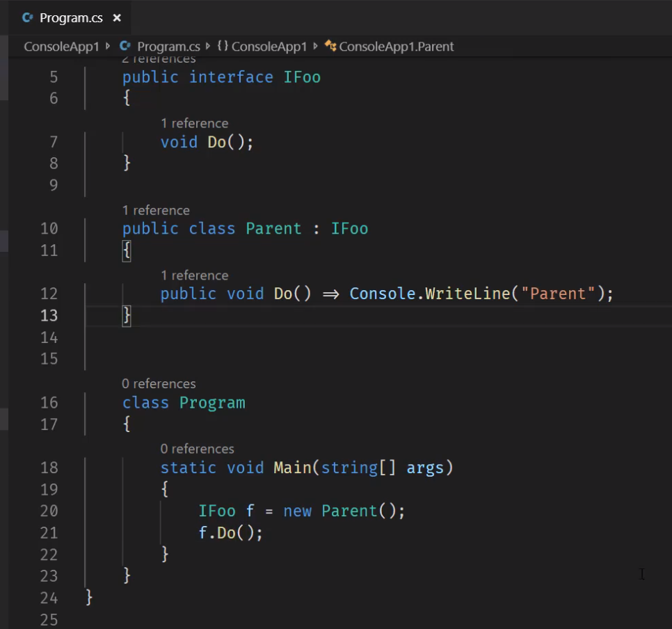Open the ConsoleApp1.Parent breadcrumb symbol list
The image size is (672, 629).
point(396,47)
